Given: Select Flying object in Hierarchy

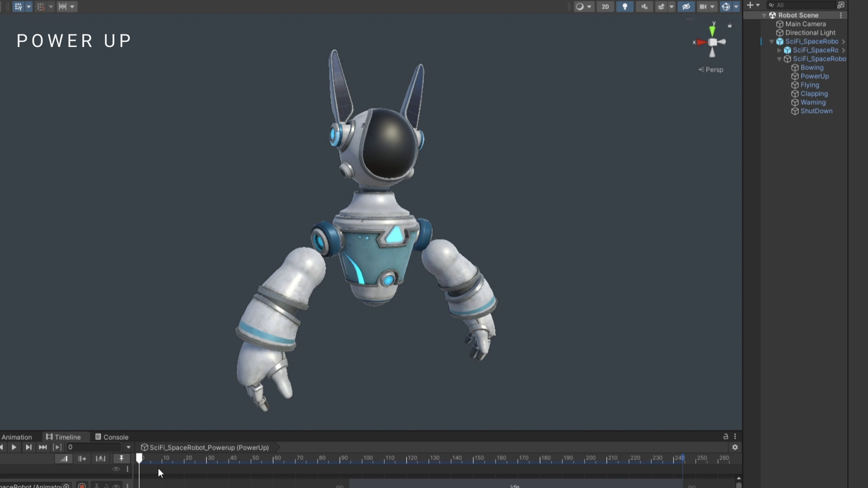Looking at the screenshot, I should tap(809, 85).
